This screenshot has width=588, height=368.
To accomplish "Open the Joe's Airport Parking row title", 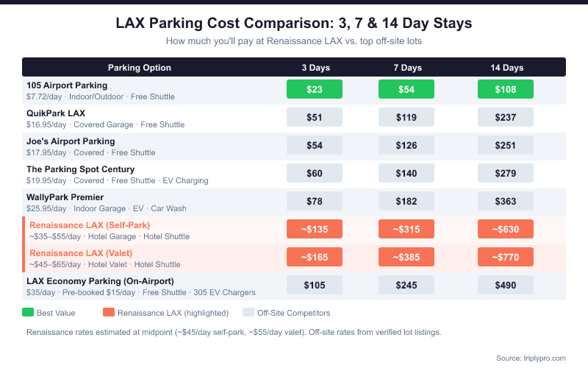I will click(x=71, y=141).
